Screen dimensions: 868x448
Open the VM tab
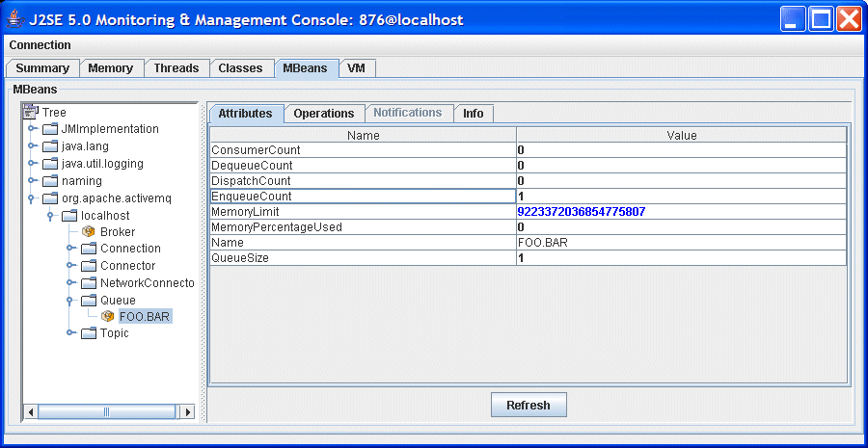[x=357, y=68]
